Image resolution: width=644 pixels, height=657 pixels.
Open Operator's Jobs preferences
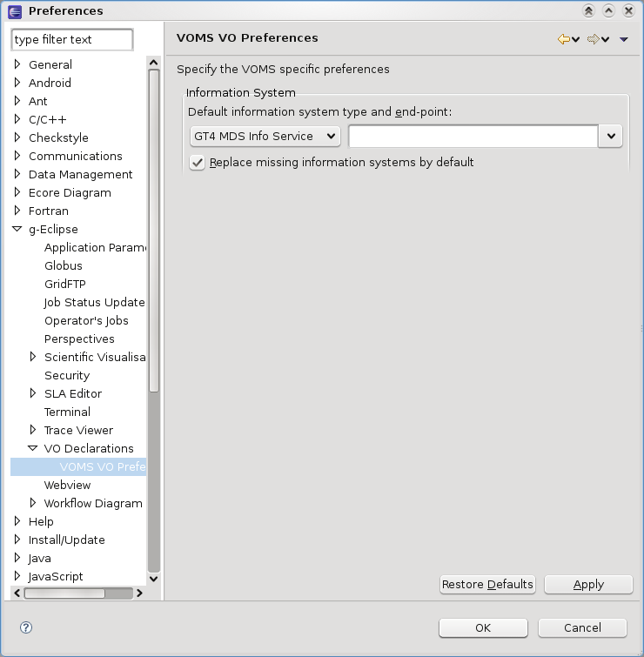pyautogui.click(x=86, y=320)
